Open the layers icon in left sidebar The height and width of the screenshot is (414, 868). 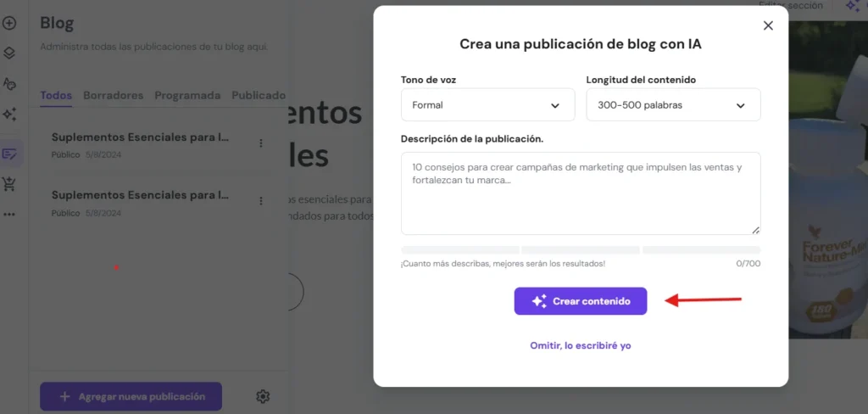click(x=9, y=53)
